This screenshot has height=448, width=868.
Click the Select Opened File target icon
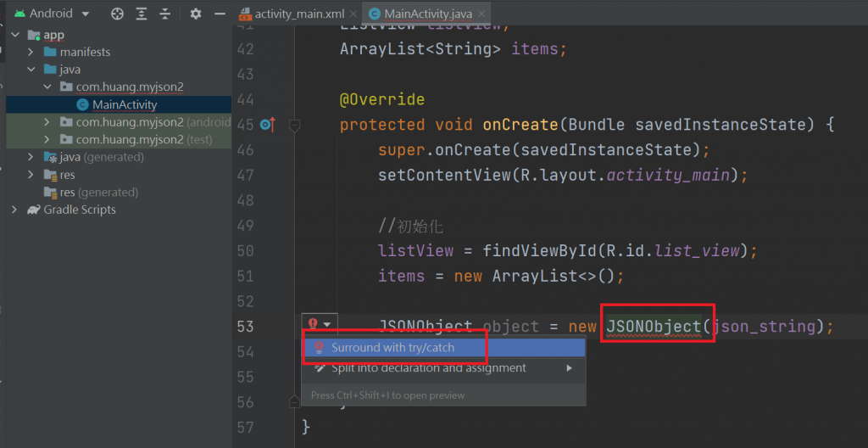pyautogui.click(x=117, y=14)
